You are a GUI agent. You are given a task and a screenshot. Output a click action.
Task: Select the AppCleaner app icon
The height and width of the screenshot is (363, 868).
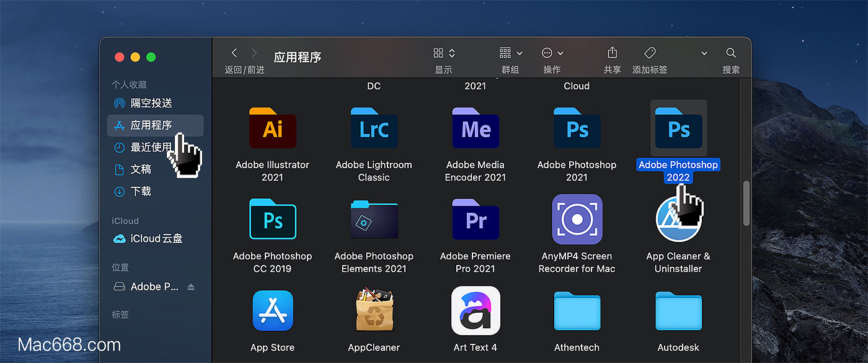pyautogui.click(x=374, y=310)
